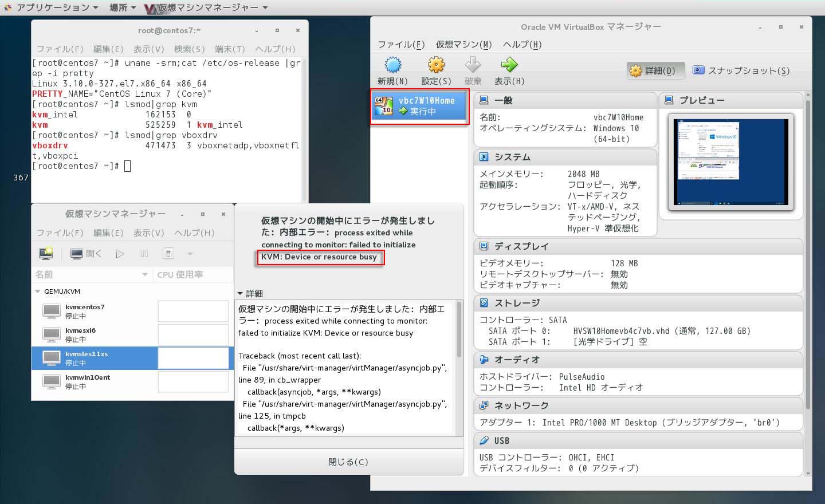Click 閉じる(C) button in error dialog
The image size is (825, 504).
pyautogui.click(x=348, y=462)
